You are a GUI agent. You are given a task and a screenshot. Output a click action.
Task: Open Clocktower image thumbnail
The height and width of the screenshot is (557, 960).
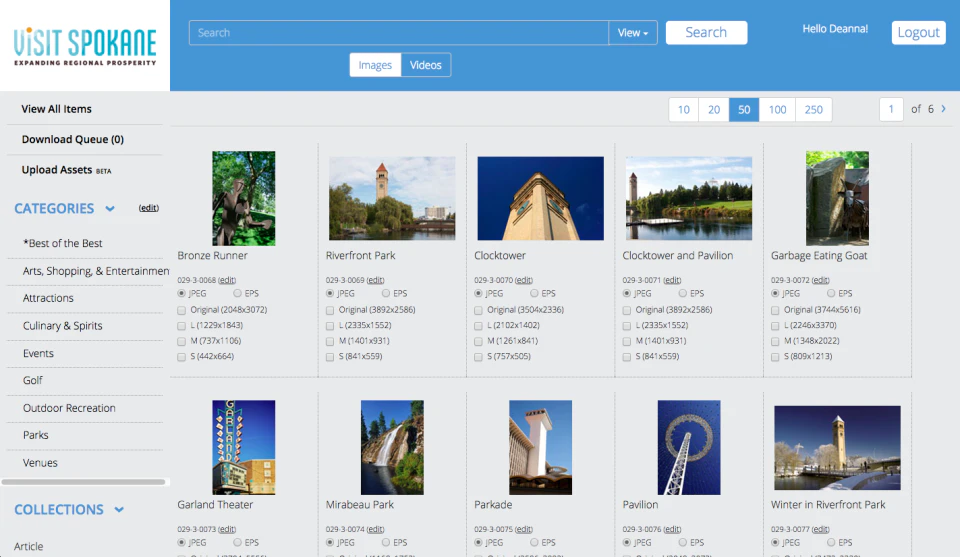pos(540,198)
